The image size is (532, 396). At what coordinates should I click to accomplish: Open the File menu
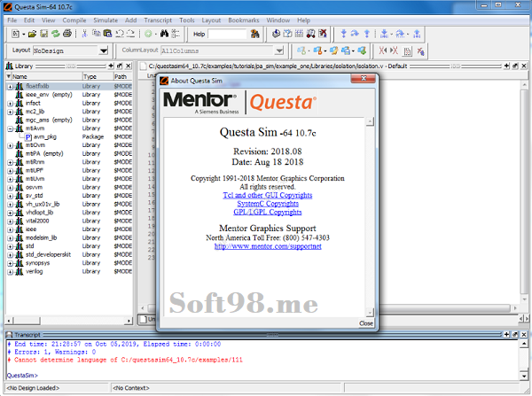coord(12,20)
